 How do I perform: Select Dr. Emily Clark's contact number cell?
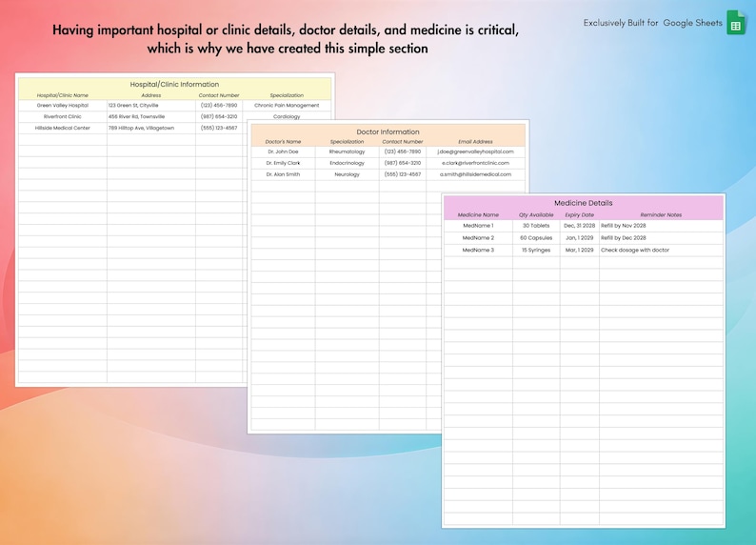pyautogui.click(x=403, y=163)
